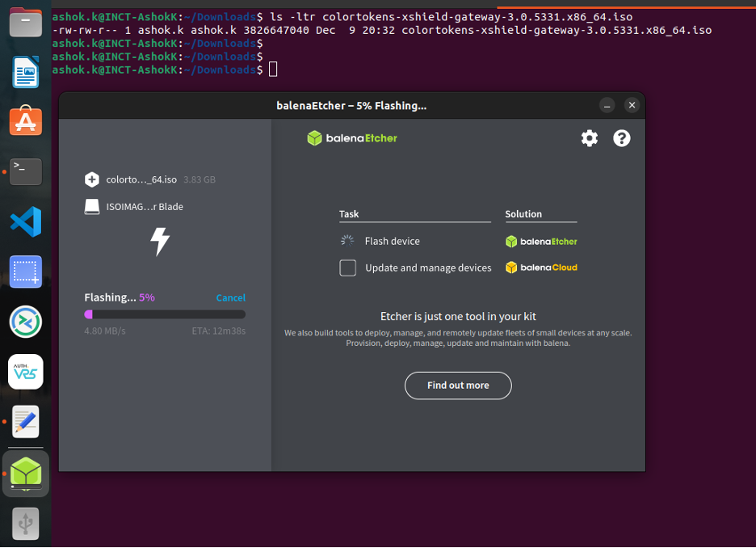
Task: Open the text editor dock icon
Action: [x=26, y=422]
